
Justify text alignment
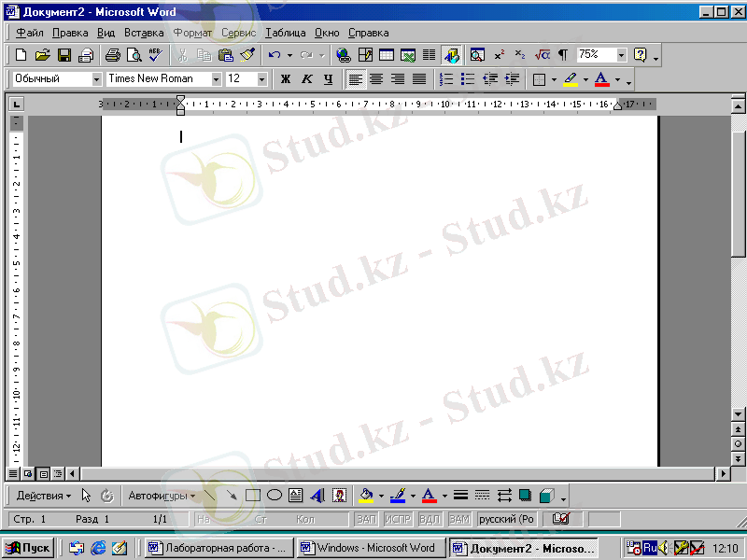(419, 79)
